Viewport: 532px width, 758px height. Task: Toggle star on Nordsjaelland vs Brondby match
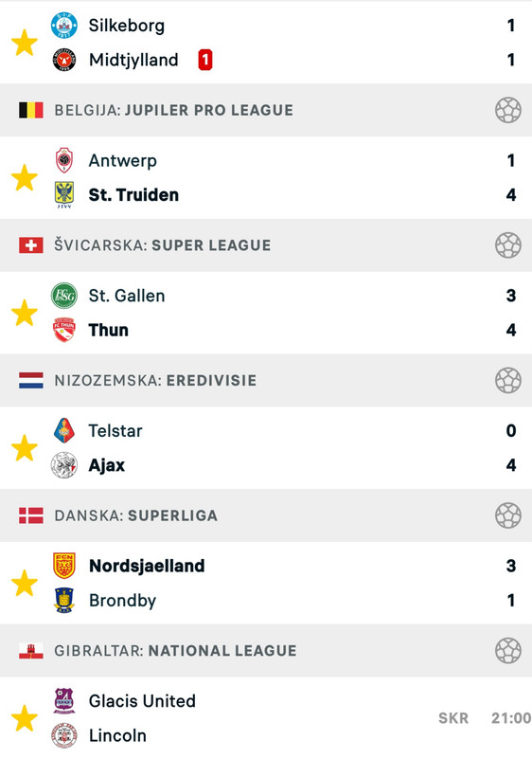click(x=24, y=583)
